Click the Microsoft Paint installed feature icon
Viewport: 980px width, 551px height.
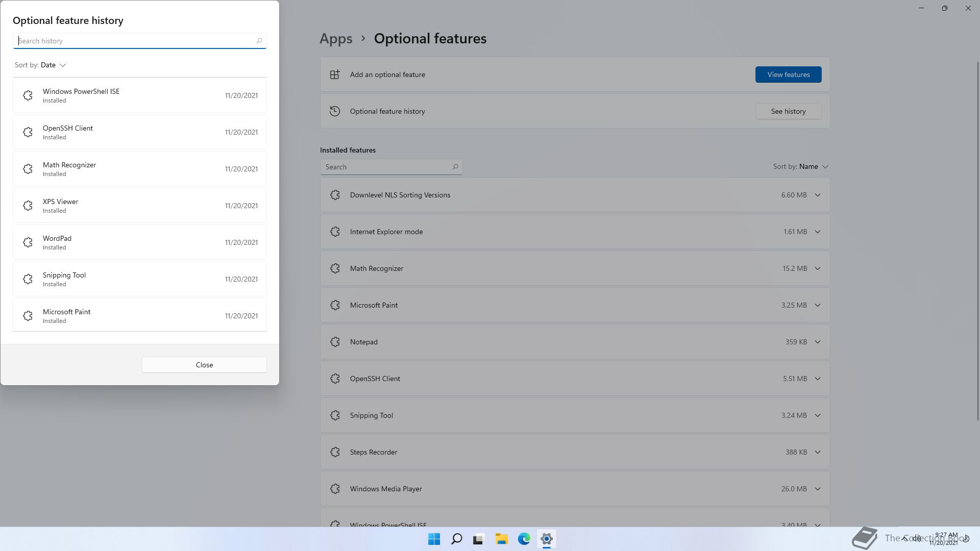click(x=335, y=305)
